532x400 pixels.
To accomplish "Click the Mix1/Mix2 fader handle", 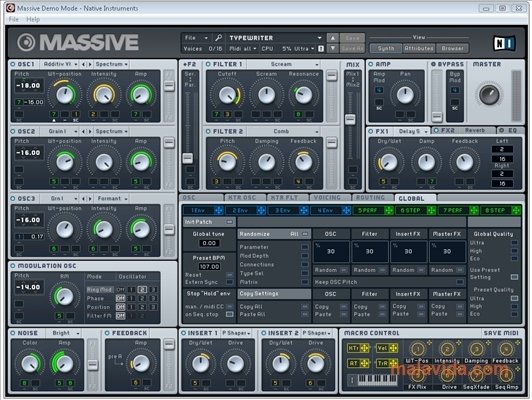I will (x=350, y=119).
